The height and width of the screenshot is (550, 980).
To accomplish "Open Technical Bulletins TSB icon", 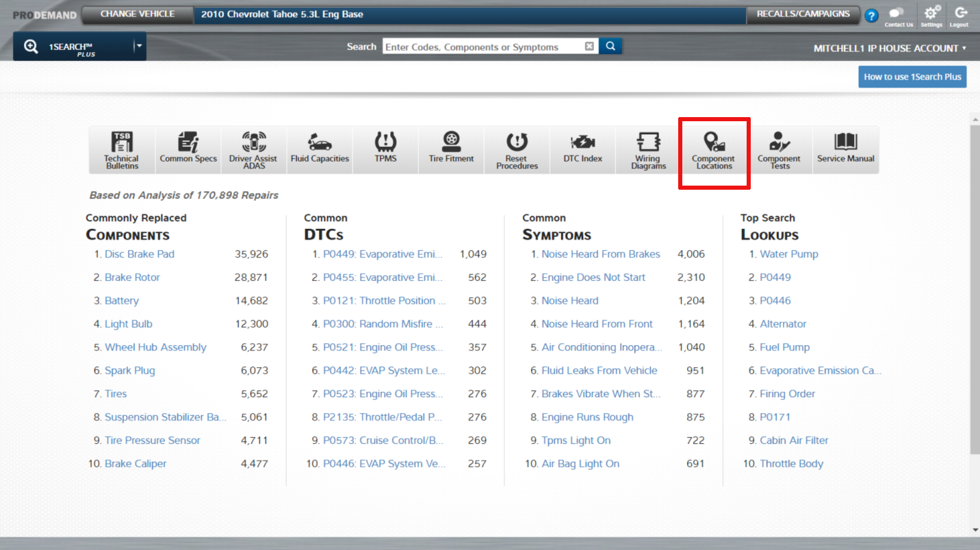I will coord(121,150).
